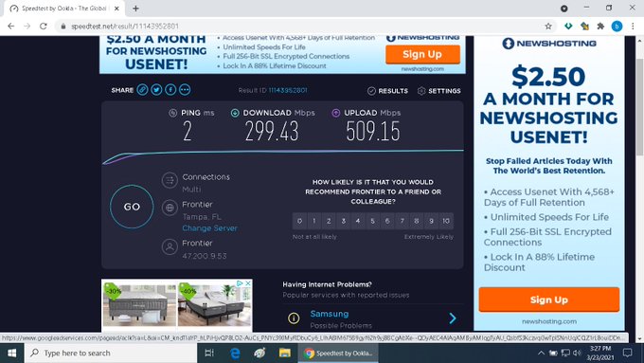Rate recommendation score 6
This screenshot has height=363, width=644.
coord(387,221)
